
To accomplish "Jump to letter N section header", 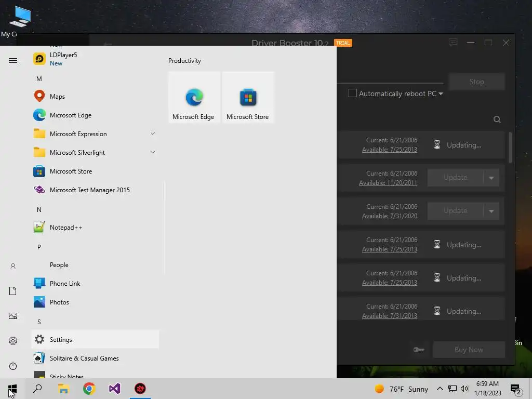I will tap(39, 210).
